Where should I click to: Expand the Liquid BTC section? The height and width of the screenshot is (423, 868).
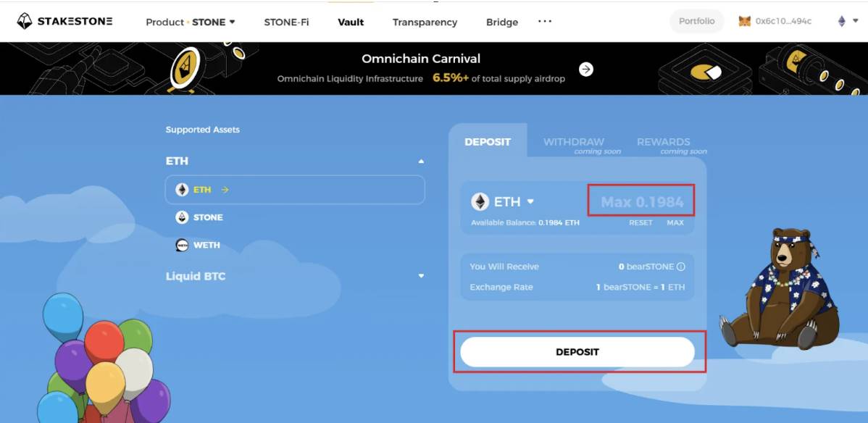(x=421, y=276)
